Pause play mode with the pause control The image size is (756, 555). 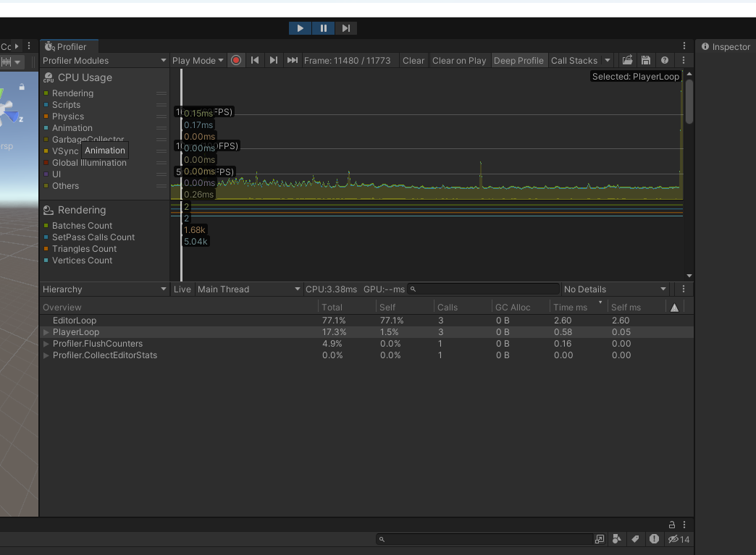(323, 27)
